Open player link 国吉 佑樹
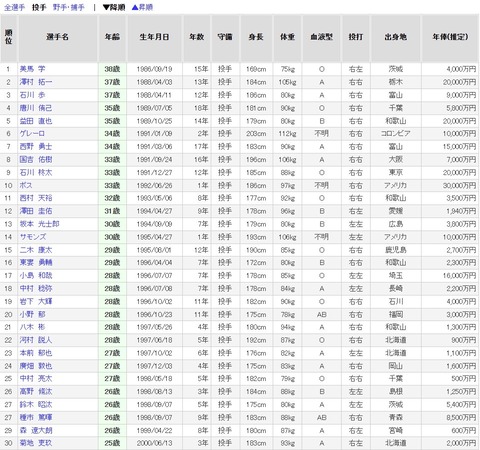The height and width of the screenshot is (450, 480). tap(36, 160)
